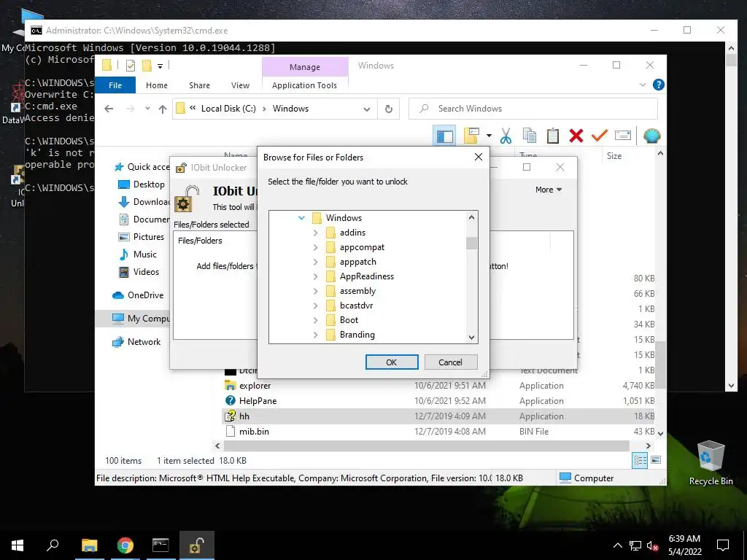Image resolution: width=747 pixels, height=560 pixels.
Task: Select the assembly folder in tree
Action: [x=357, y=291]
